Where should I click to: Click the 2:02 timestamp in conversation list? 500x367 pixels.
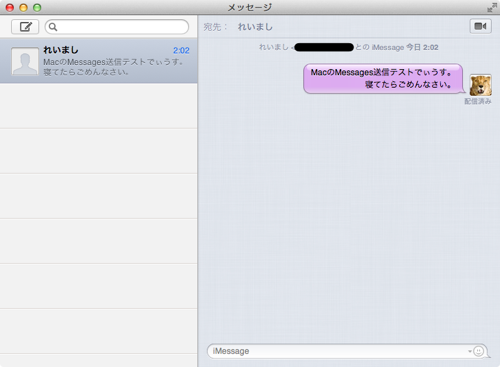coord(181,50)
